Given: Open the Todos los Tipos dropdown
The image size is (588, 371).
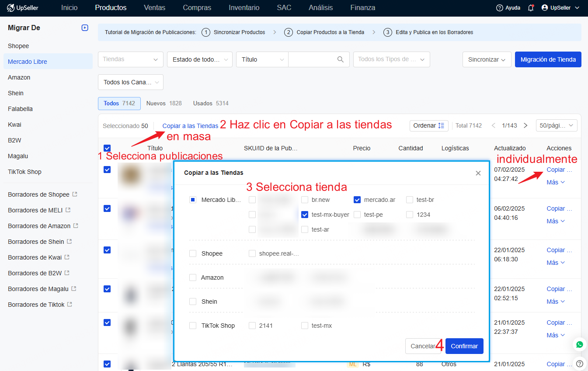Looking at the screenshot, I should [392, 59].
